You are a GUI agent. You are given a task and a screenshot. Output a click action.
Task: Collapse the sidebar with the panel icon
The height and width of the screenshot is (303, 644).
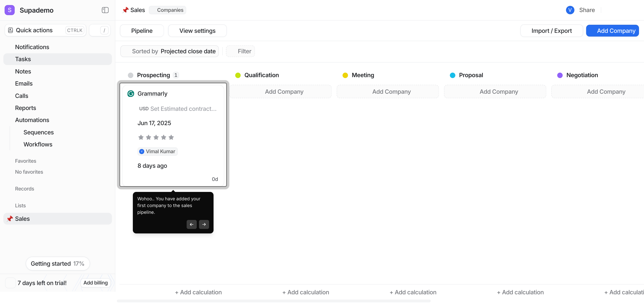pyautogui.click(x=105, y=10)
